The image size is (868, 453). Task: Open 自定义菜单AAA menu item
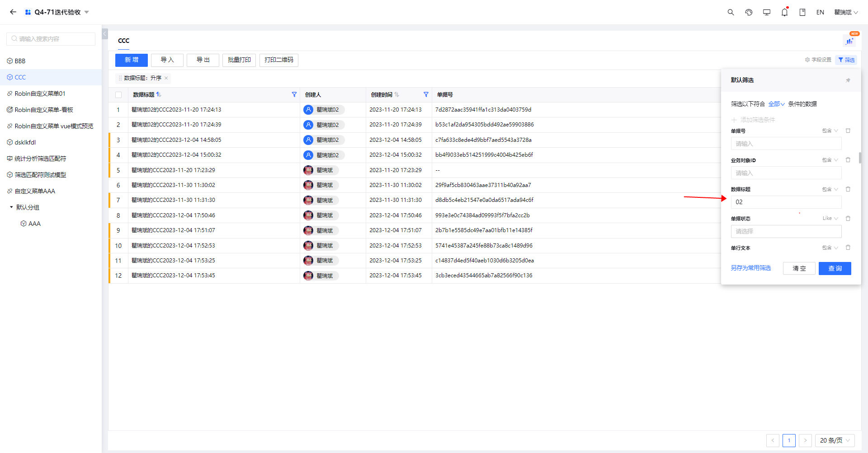click(51, 191)
